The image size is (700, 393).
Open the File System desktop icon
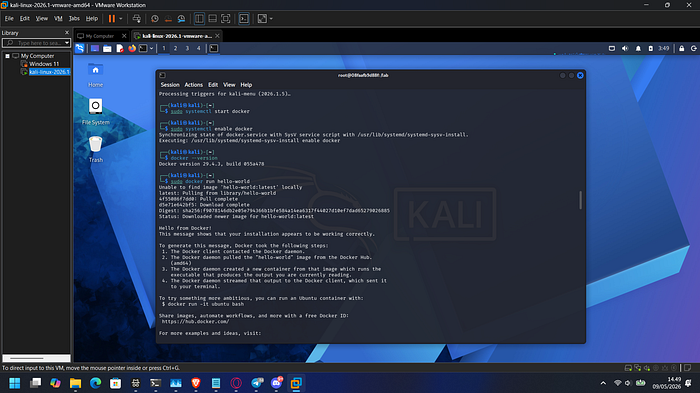click(96, 112)
